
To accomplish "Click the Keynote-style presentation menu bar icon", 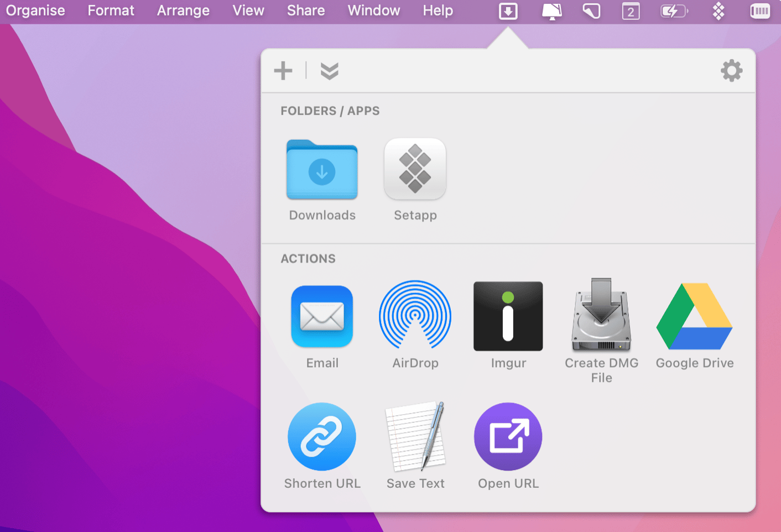I will [x=551, y=11].
